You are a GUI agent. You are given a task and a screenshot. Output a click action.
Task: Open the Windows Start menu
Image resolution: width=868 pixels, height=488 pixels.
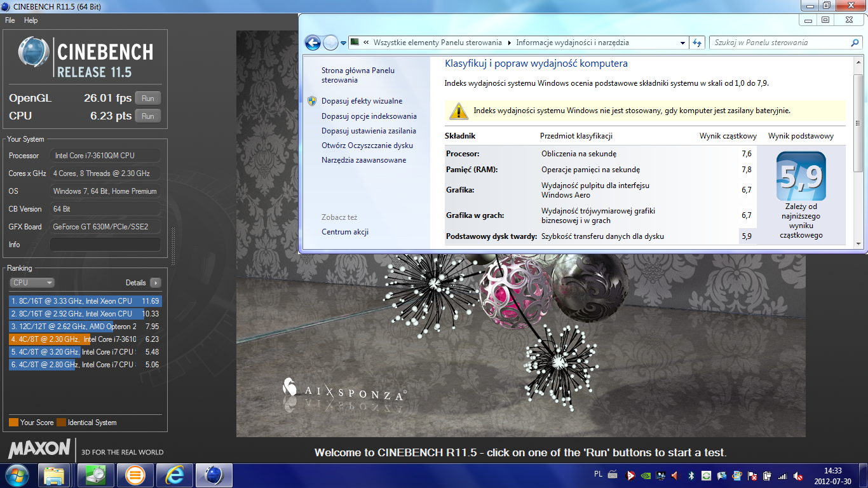point(17,475)
